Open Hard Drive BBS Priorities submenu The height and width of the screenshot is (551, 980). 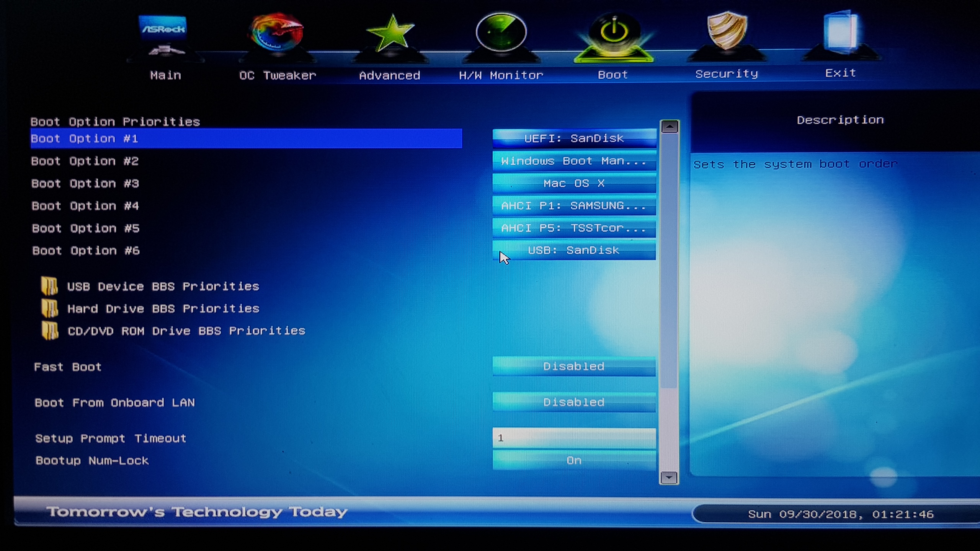click(163, 308)
